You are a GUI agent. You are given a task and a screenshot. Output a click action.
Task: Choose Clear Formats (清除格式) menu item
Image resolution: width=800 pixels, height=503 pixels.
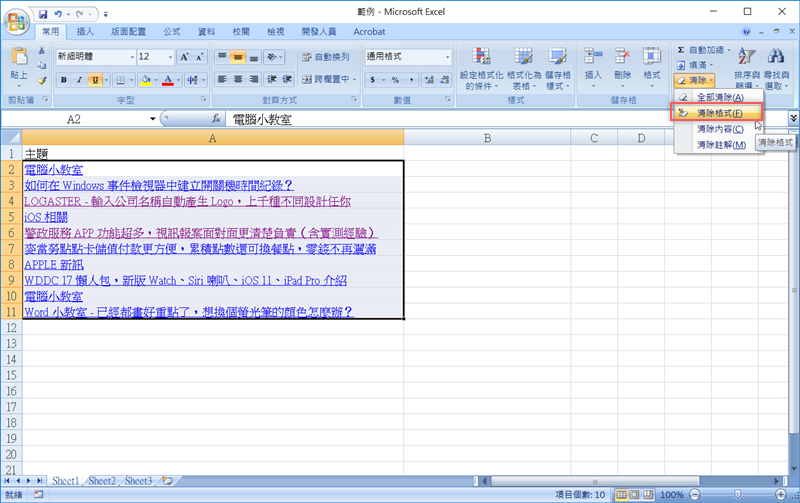(717, 113)
